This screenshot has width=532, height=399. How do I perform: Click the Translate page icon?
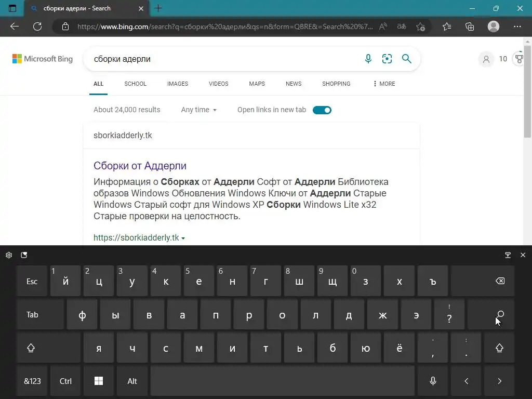402,26
